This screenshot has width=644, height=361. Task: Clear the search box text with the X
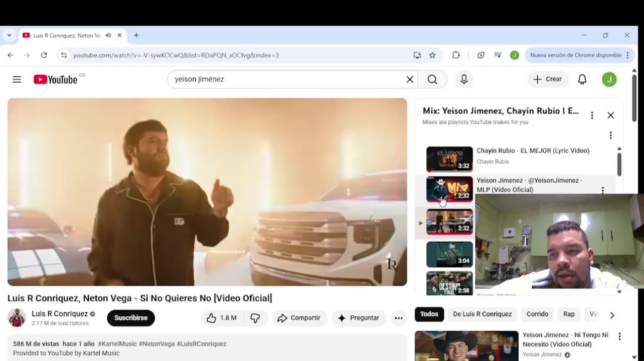[410, 79]
